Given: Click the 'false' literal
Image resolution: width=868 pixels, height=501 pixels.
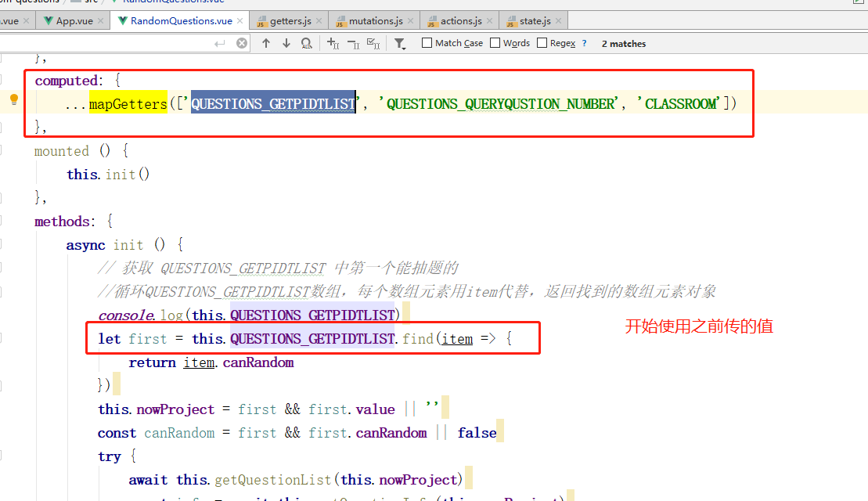Looking at the screenshot, I should pos(477,433).
